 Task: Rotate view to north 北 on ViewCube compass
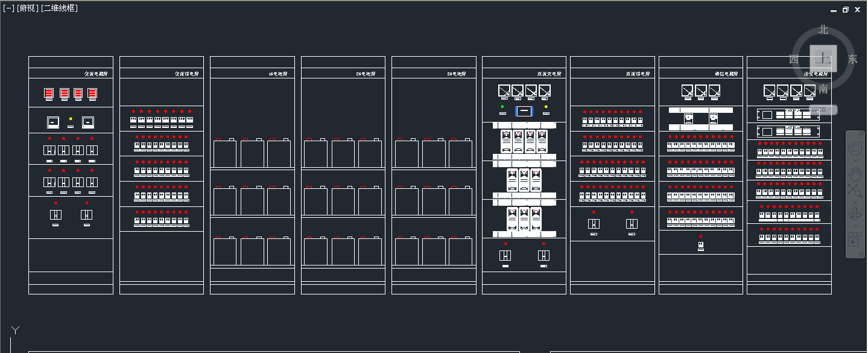823,30
